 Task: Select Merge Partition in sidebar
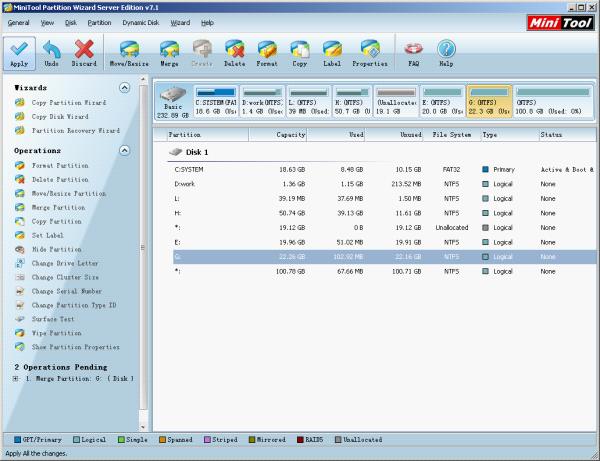click(59, 207)
